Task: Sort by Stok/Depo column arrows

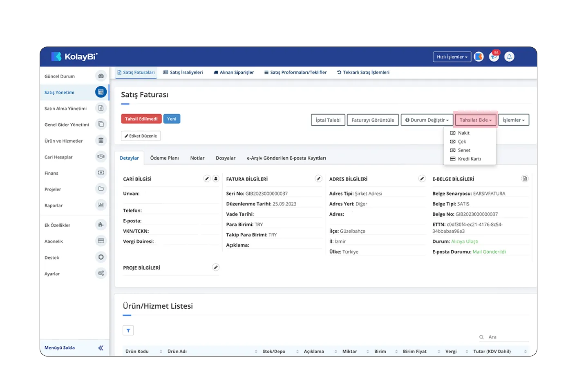Action: [x=297, y=352]
